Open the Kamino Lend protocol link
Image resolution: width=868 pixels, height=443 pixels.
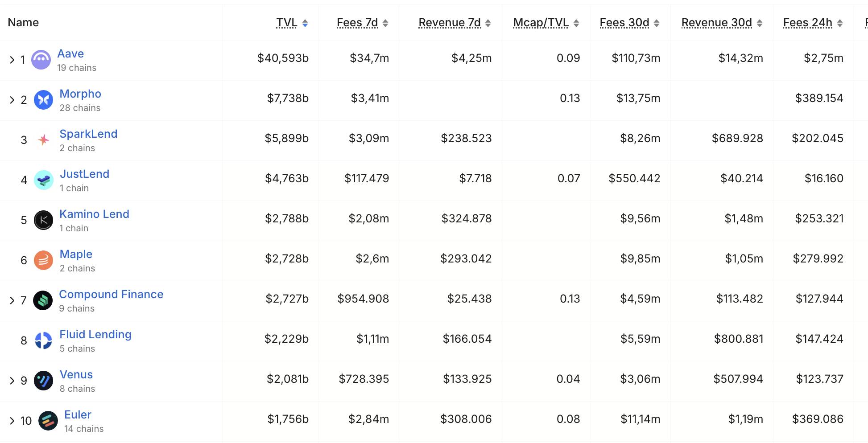pos(94,214)
